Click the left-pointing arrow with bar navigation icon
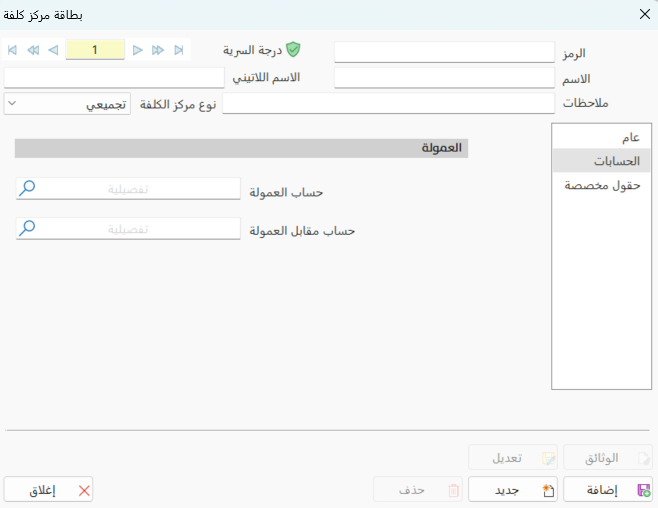Screen dimensions: 658x508 click(x=11, y=49)
